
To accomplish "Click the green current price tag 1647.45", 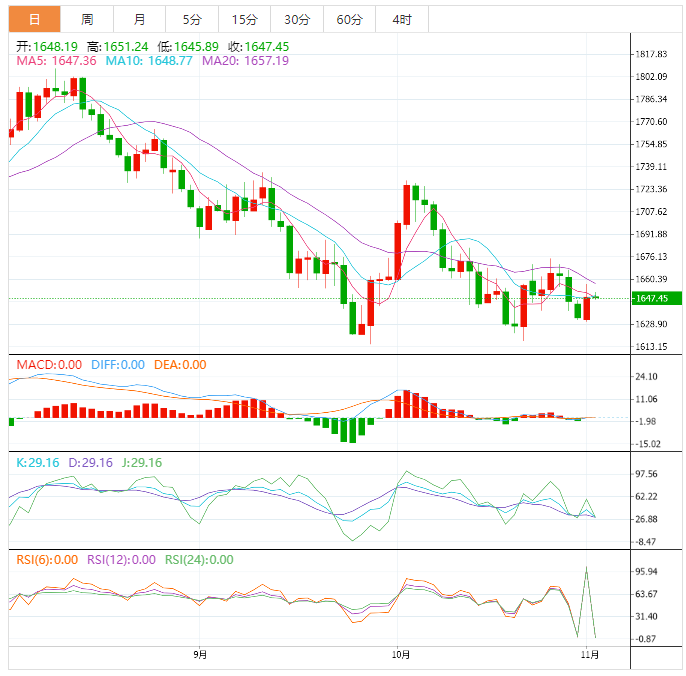I will [657, 298].
